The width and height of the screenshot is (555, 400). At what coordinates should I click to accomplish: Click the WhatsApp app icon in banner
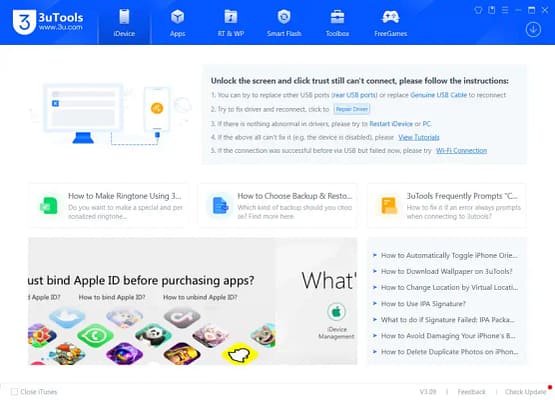tap(95, 335)
